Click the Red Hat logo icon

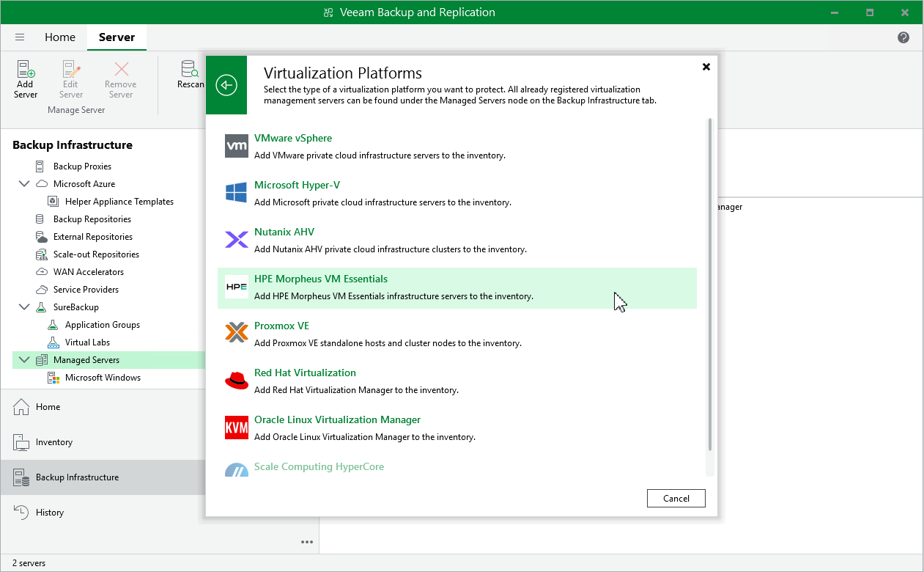point(237,381)
